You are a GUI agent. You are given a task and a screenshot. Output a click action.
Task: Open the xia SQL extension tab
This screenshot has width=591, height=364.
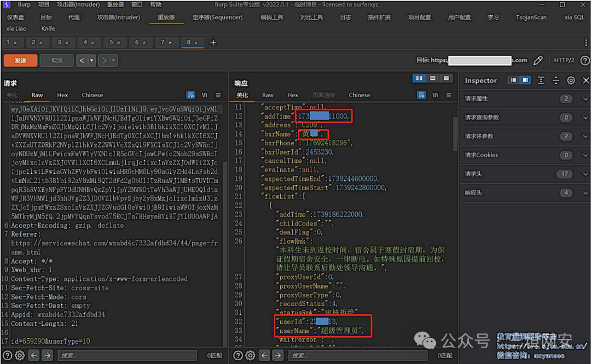coord(574,17)
